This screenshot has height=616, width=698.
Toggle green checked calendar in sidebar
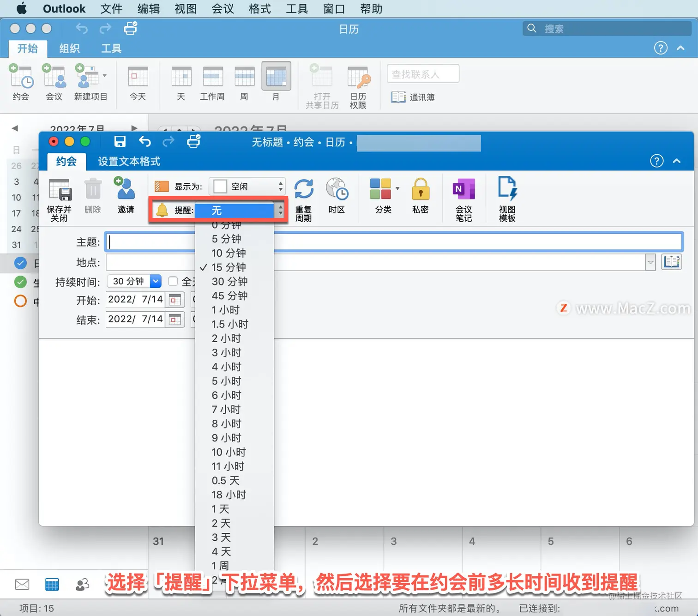click(x=20, y=282)
